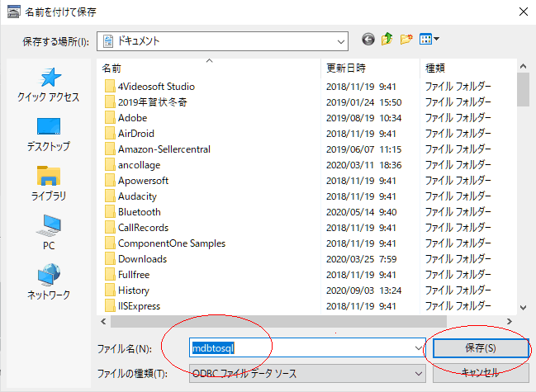This screenshot has height=392, width=536.
Task: Click the 保存(S) save button
Action: click(x=481, y=348)
